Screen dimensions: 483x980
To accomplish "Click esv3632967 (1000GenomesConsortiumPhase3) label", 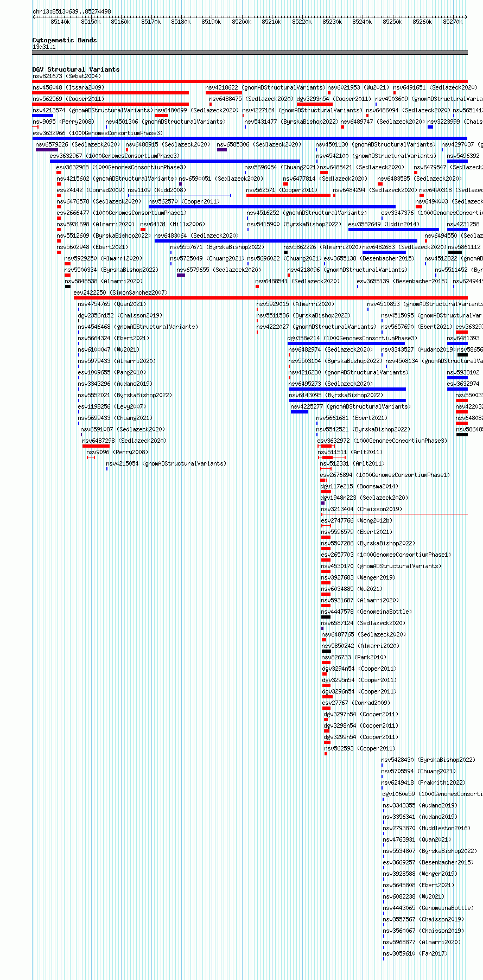I will (x=115, y=156).
